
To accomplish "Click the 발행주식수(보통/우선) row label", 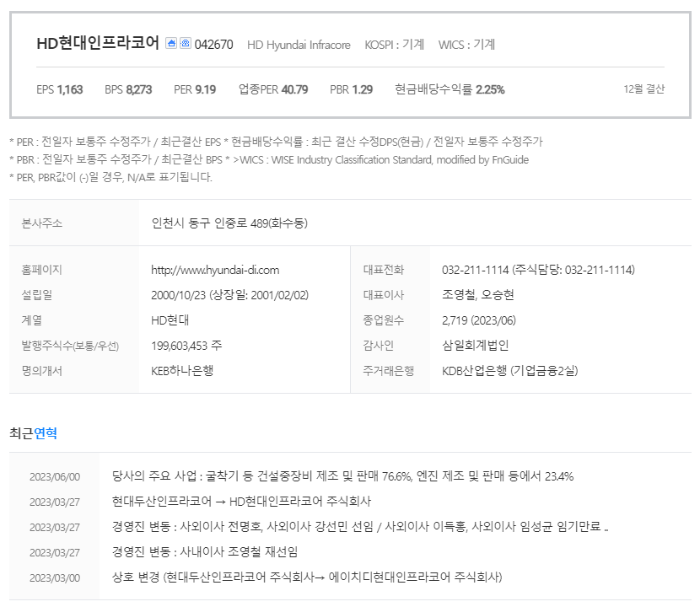I will pos(70,346).
